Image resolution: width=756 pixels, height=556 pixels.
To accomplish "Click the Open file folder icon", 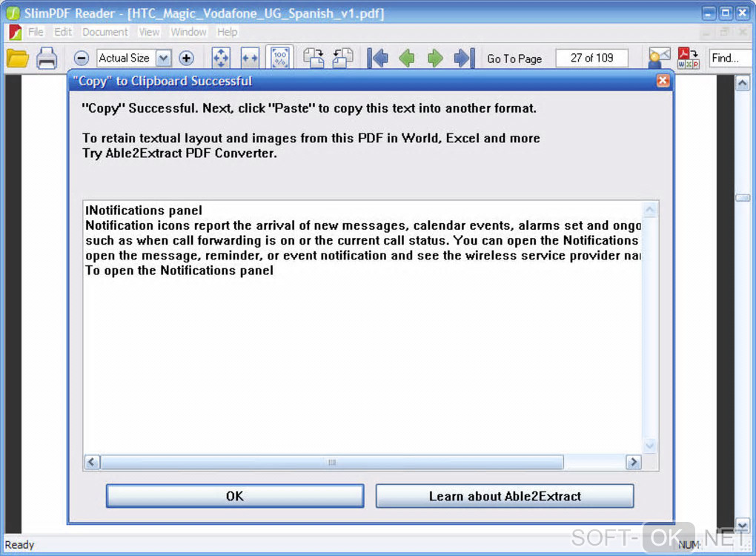I will coord(17,59).
